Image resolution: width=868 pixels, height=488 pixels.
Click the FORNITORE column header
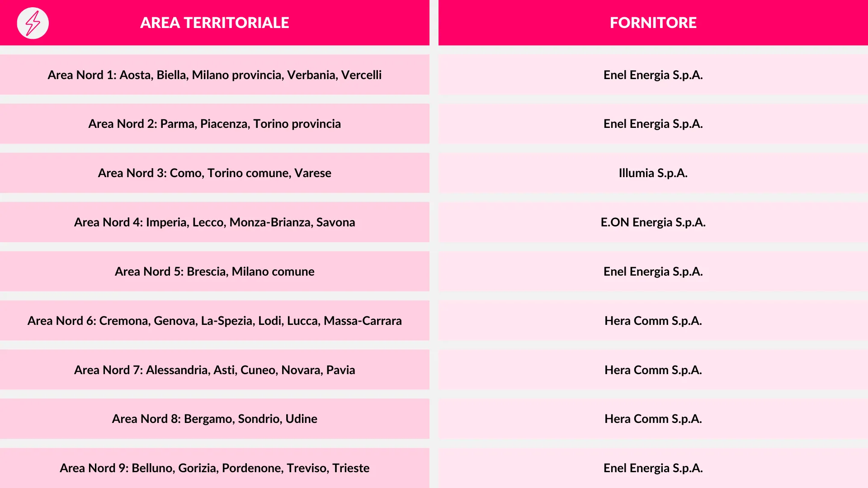653,23
